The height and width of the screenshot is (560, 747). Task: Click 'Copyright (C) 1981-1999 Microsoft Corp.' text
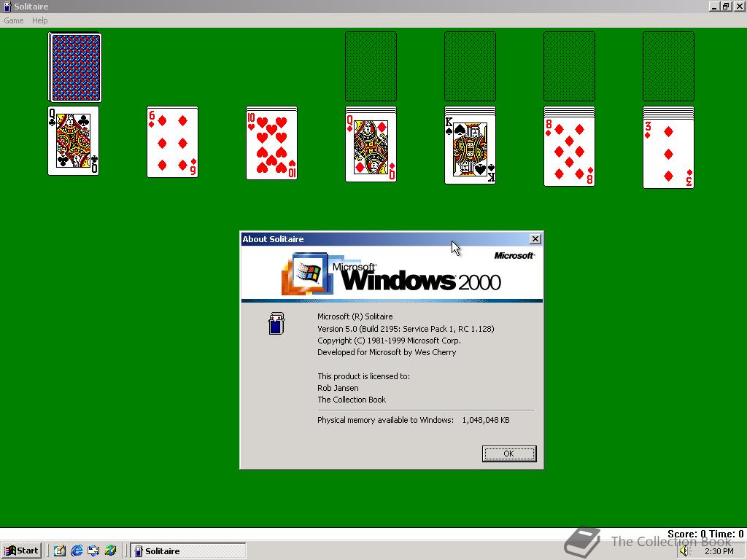389,341
